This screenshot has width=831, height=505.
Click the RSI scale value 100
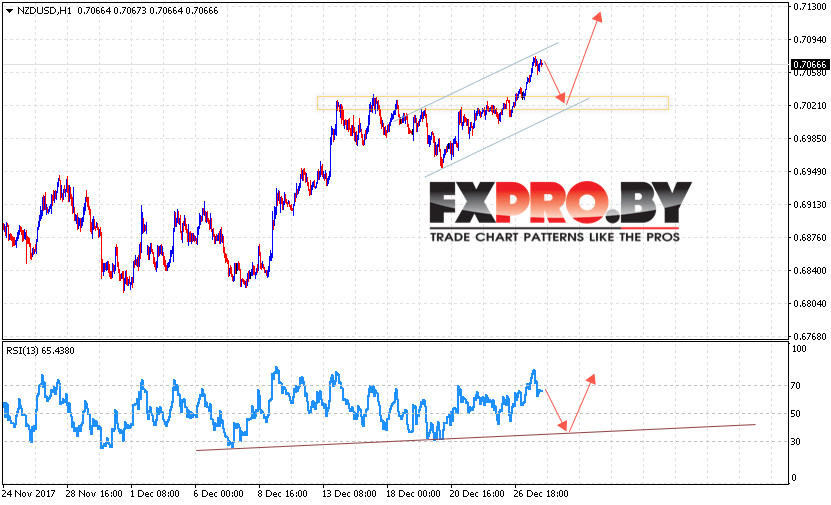pos(799,349)
